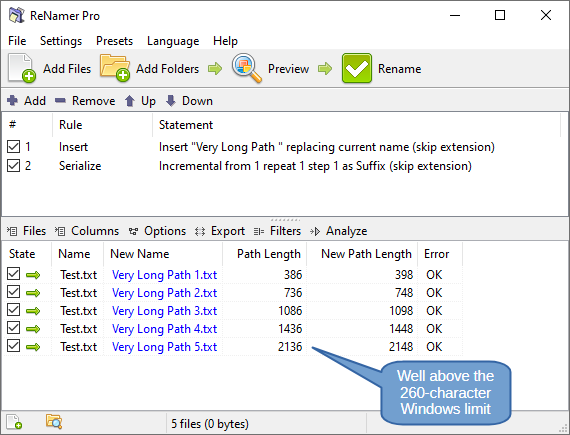Image resolution: width=570 pixels, height=435 pixels.
Task: Sort by Path Length column header
Action: [265, 254]
